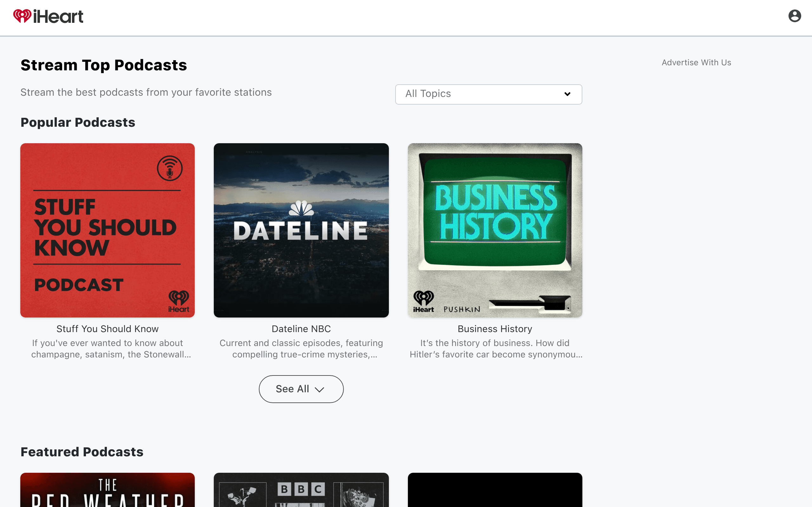This screenshot has height=507, width=812.
Task: Click the Business History title link
Action: [495, 329]
